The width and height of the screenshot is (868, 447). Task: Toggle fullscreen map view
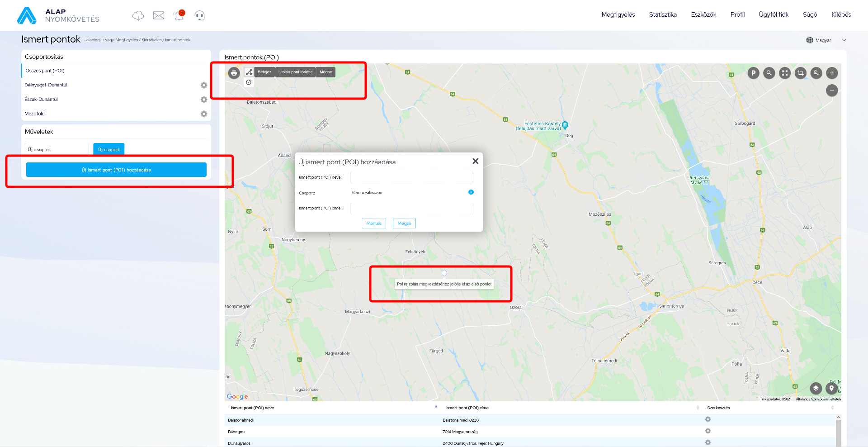point(785,73)
